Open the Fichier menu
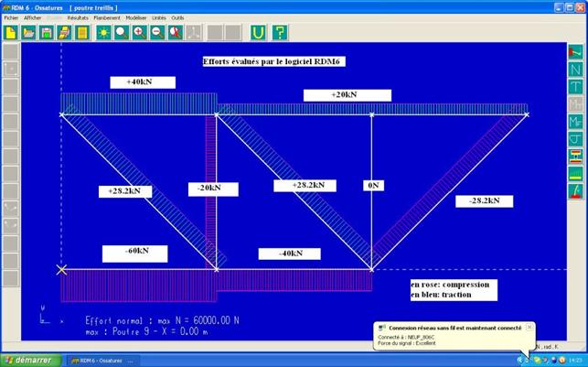 tap(11, 17)
